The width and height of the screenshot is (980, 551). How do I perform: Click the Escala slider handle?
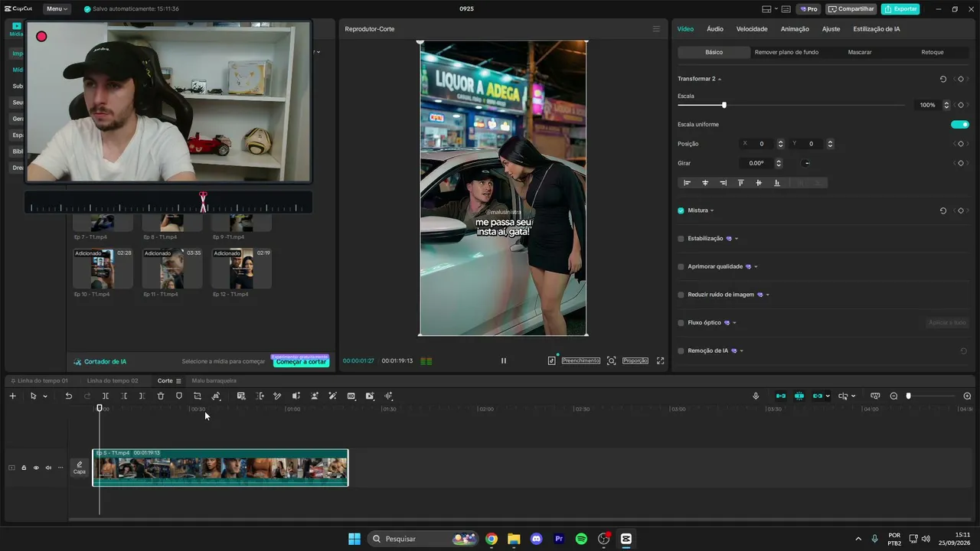(x=724, y=105)
